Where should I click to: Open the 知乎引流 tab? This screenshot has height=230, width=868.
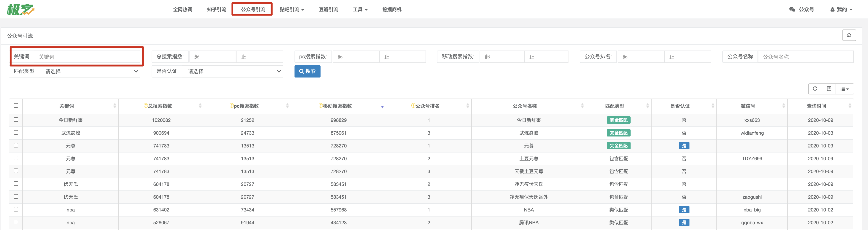(x=216, y=9)
